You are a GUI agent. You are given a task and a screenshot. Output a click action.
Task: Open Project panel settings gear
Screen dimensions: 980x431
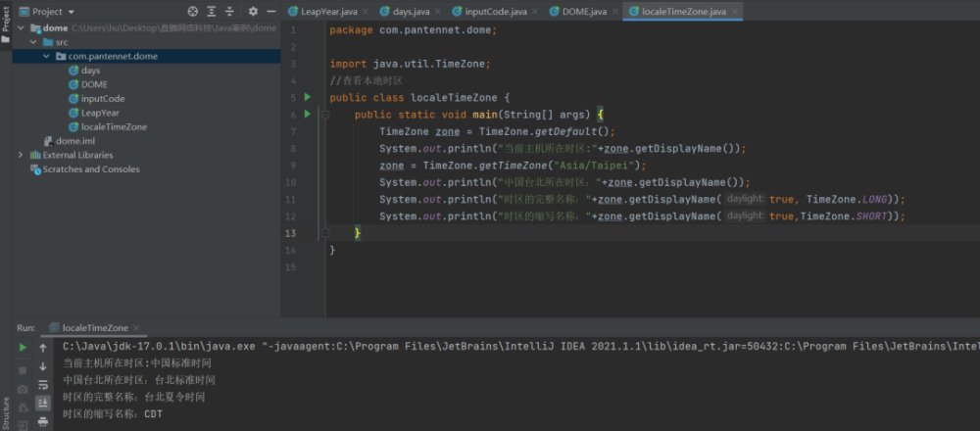pos(253,12)
